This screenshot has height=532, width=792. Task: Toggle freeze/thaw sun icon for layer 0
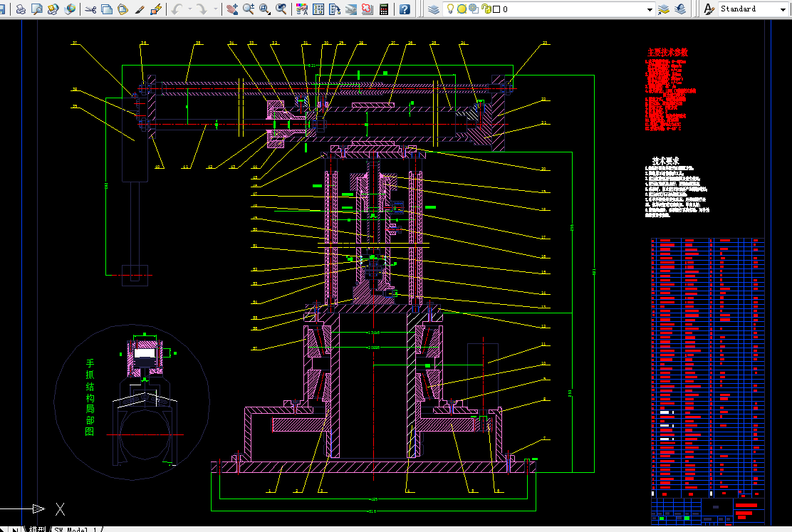tap(462, 9)
